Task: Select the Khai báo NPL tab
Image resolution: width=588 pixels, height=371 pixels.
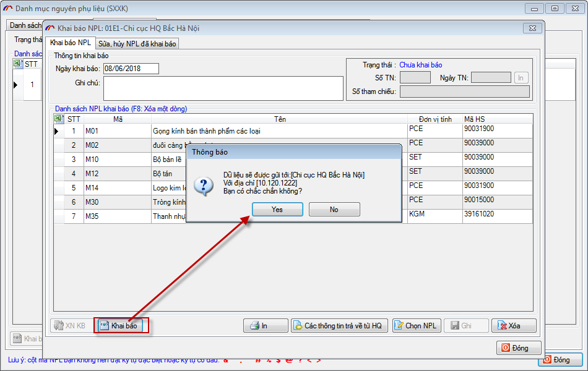Action: click(71, 43)
